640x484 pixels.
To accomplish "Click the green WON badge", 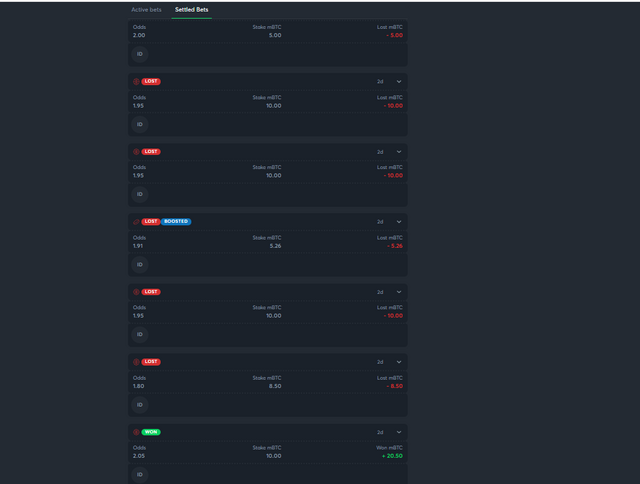I will coord(151,432).
